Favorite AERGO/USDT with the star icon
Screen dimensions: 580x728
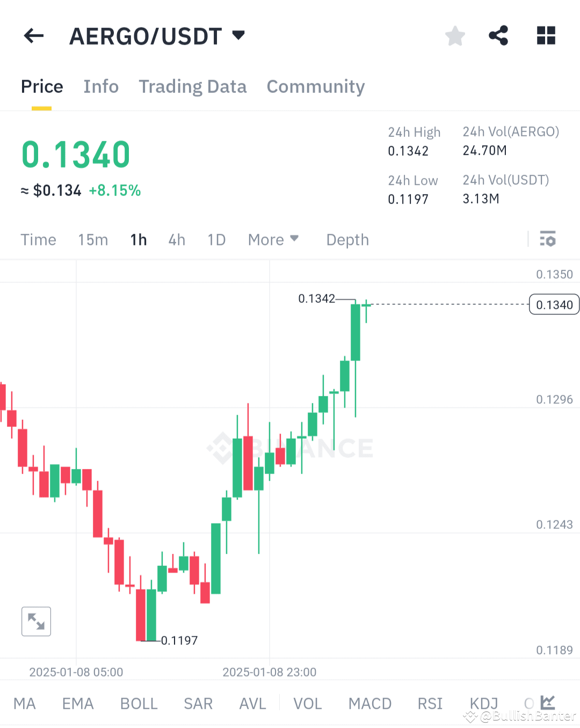[455, 35]
